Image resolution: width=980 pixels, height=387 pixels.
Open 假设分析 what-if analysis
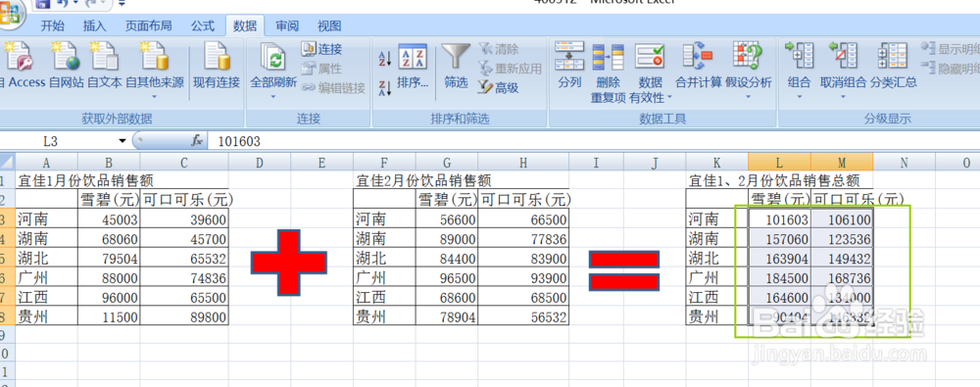748,66
